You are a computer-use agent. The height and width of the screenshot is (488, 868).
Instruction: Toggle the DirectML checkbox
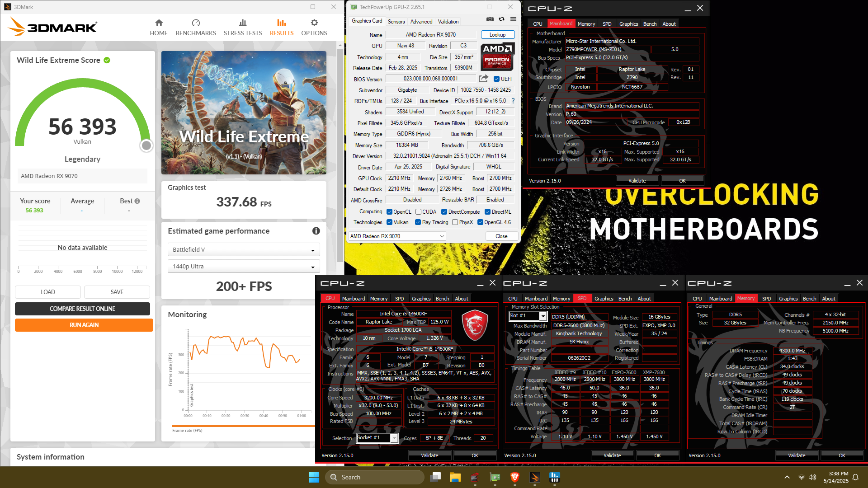(x=487, y=212)
